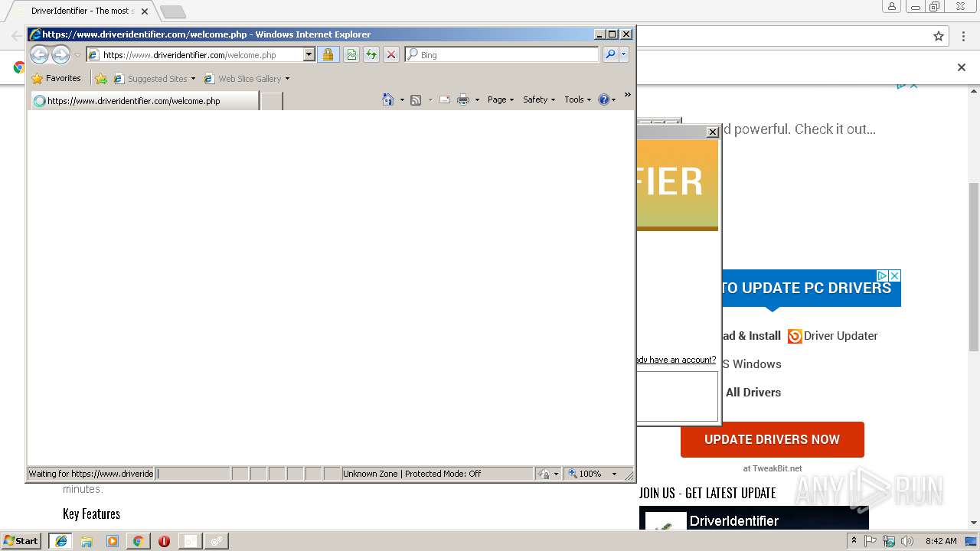Open Windows Explorer from taskbar
Viewport: 980px width, 551px height.
click(87, 541)
